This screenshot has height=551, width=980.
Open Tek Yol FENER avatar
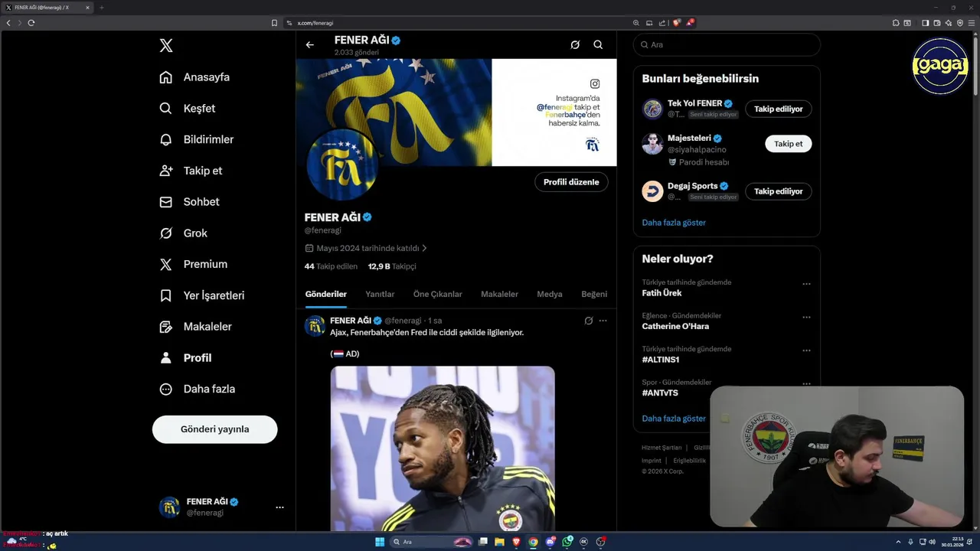pos(652,109)
